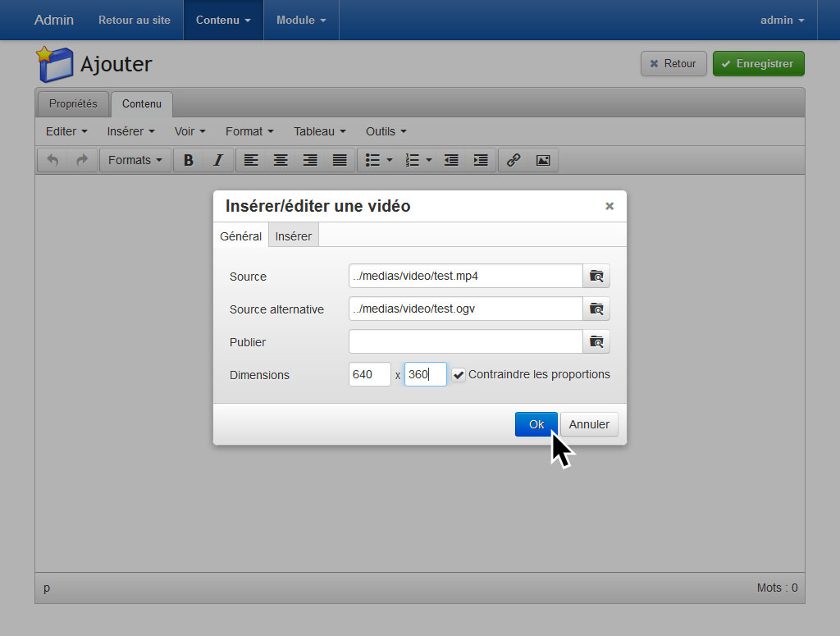Image resolution: width=840 pixels, height=636 pixels.
Task: Click the insert link icon
Action: pos(514,160)
